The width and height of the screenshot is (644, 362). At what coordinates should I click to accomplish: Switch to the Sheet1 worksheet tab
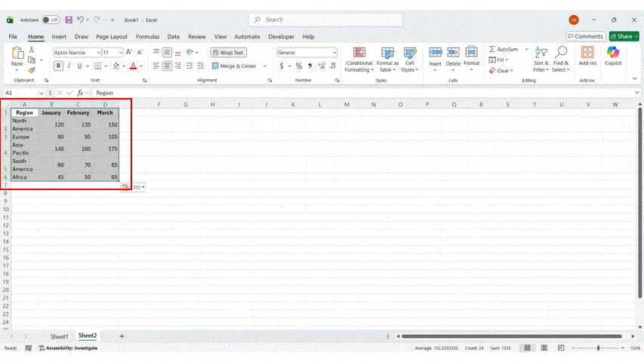click(59, 336)
